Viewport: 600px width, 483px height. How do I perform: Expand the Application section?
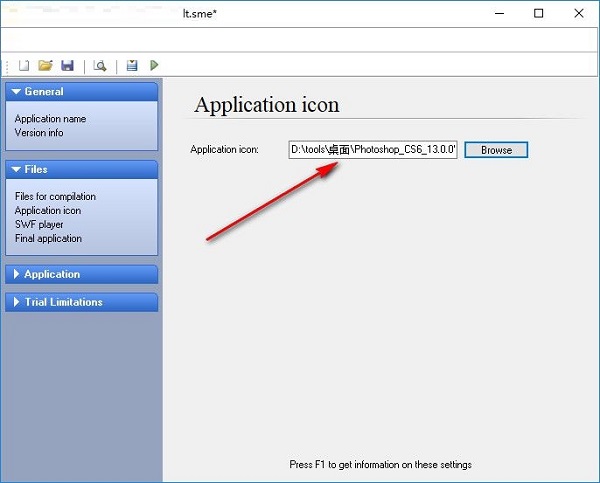pyautogui.click(x=82, y=274)
